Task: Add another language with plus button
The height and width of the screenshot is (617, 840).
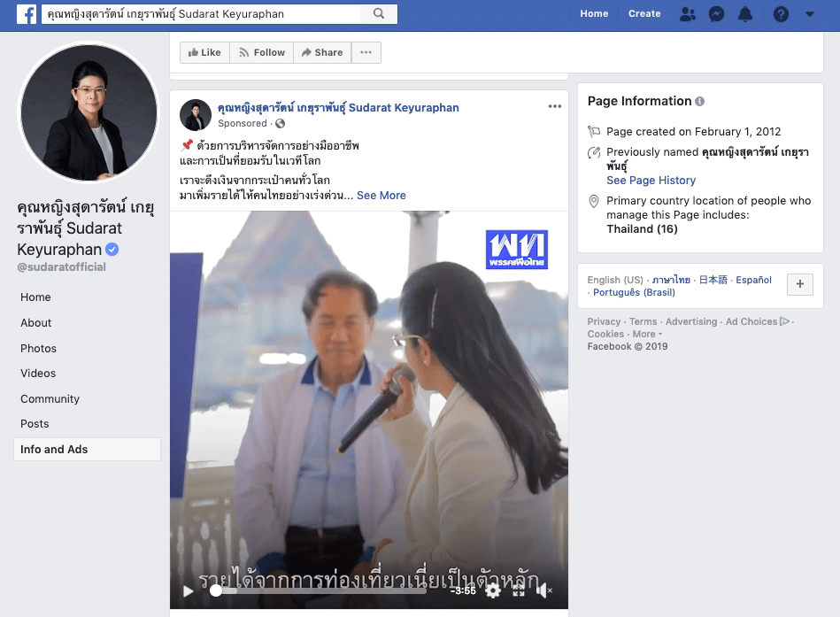Action: click(x=799, y=284)
